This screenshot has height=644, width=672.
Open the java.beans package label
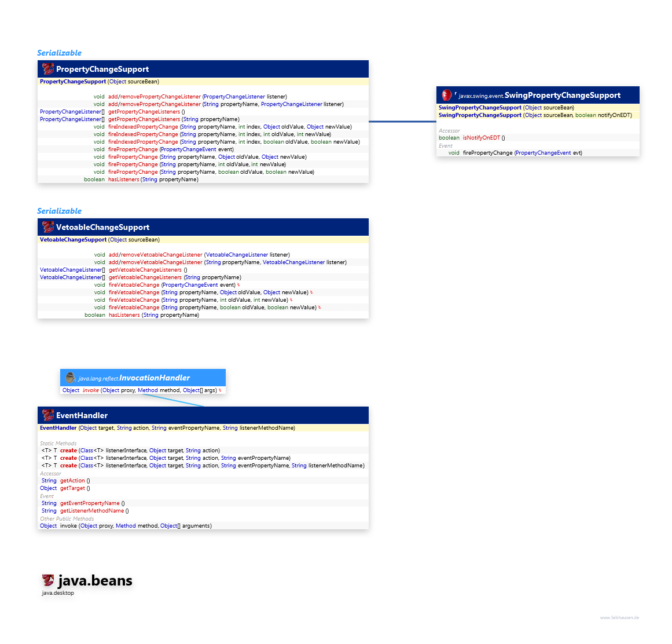click(x=95, y=580)
